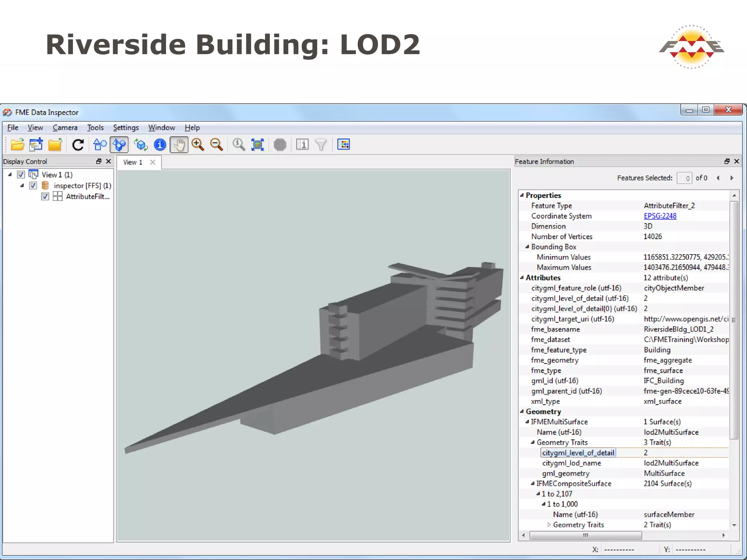Close the Display Control panel

tap(108, 161)
